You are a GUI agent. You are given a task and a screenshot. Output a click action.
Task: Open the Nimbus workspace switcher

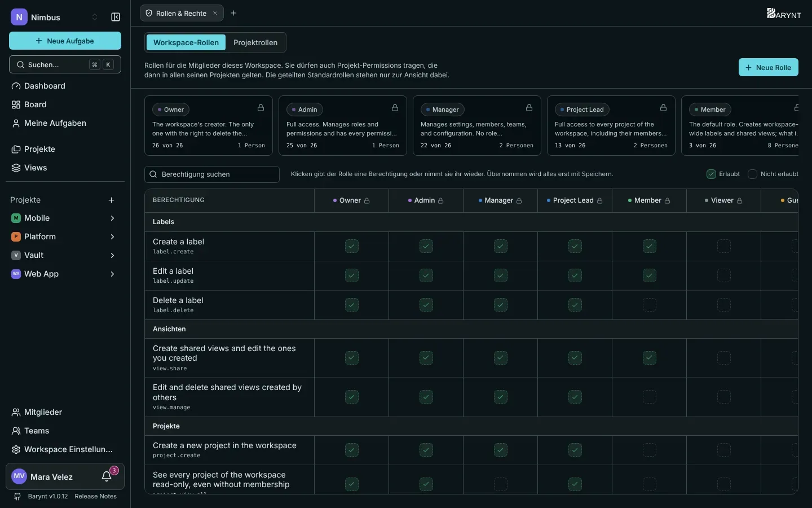tap(55, 17)
